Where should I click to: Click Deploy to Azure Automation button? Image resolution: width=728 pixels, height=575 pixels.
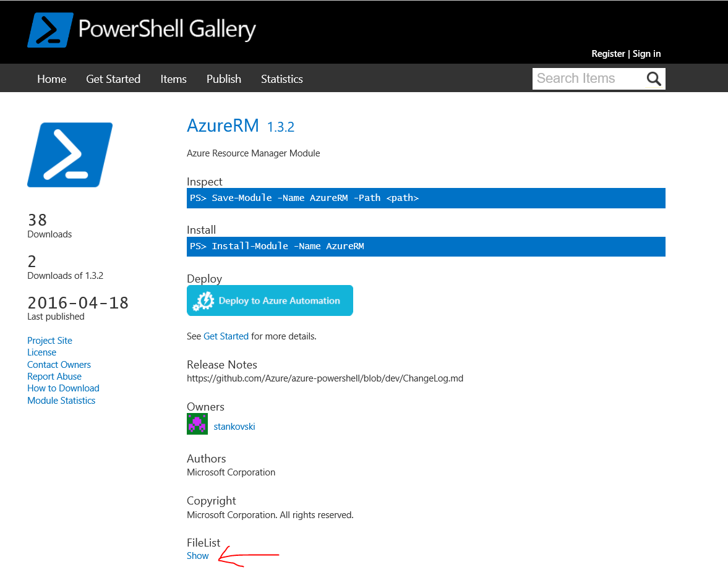[x=270, y=300]
